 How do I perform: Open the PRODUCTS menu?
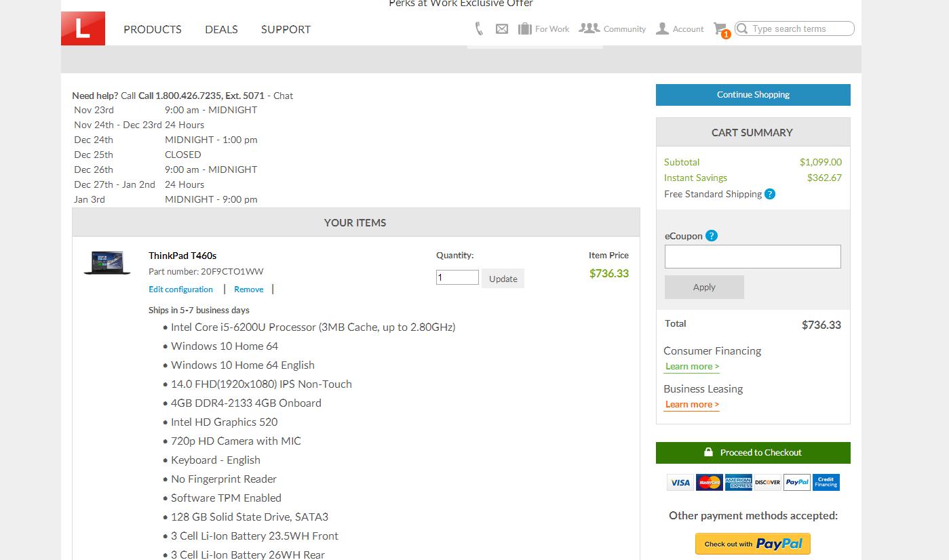click(x=153, y=29)
